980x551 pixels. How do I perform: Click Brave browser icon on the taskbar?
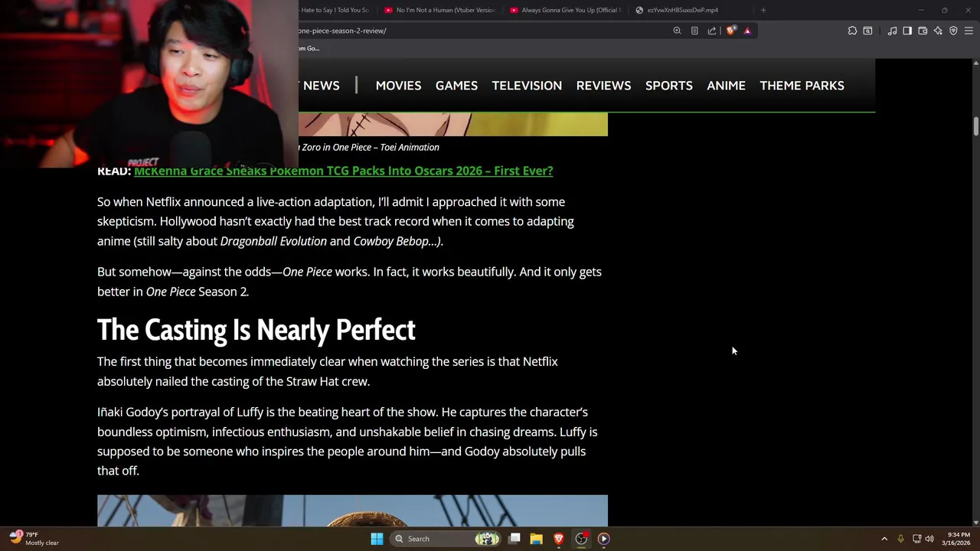tap(559, 539)
